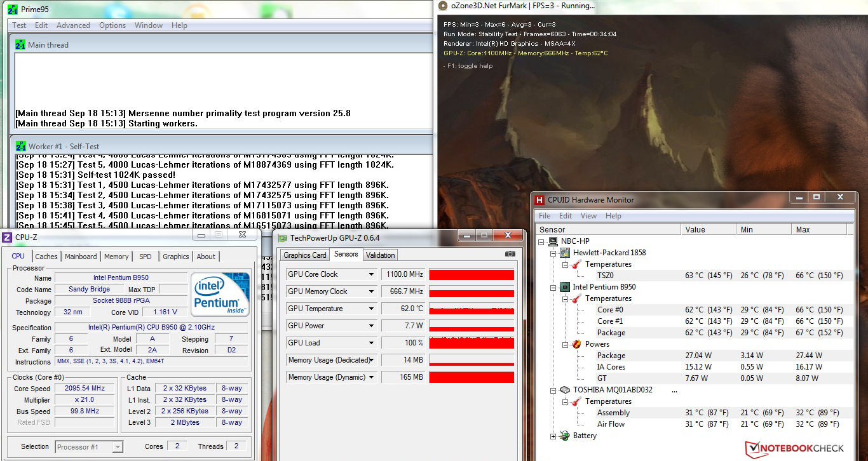Click the 'Self-test 1024K passed!' log line
The height and width of the screenshot is (461, 868).
[x=95, y=175]
